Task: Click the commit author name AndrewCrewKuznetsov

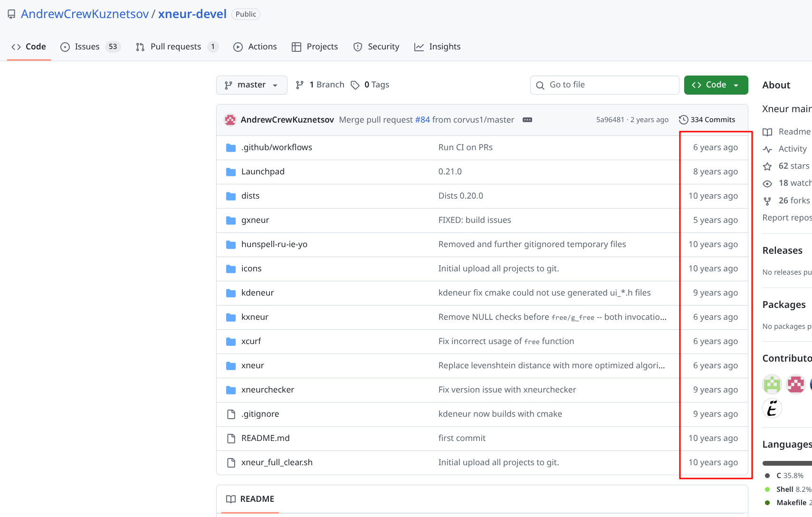Action: point(287,120)
